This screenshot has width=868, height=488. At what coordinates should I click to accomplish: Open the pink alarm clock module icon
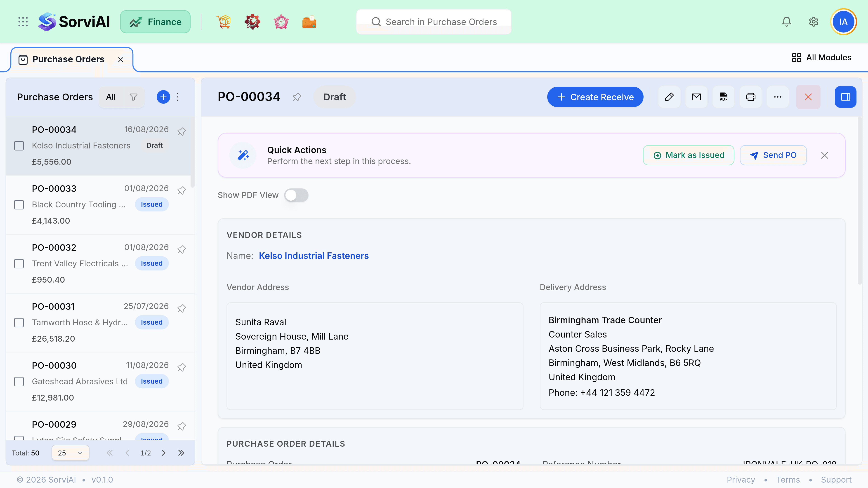pyautogui.click(x=281, y=22)
